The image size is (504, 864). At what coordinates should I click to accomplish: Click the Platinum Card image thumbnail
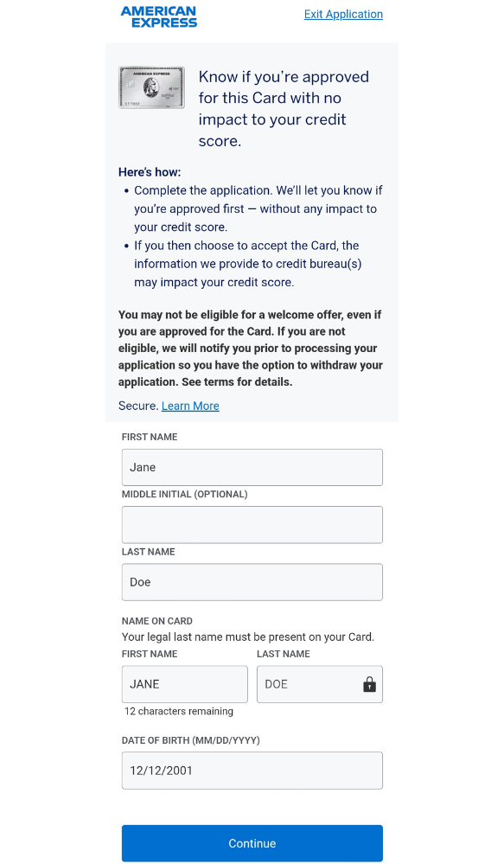pyautogui.click(x=151, y=86)
